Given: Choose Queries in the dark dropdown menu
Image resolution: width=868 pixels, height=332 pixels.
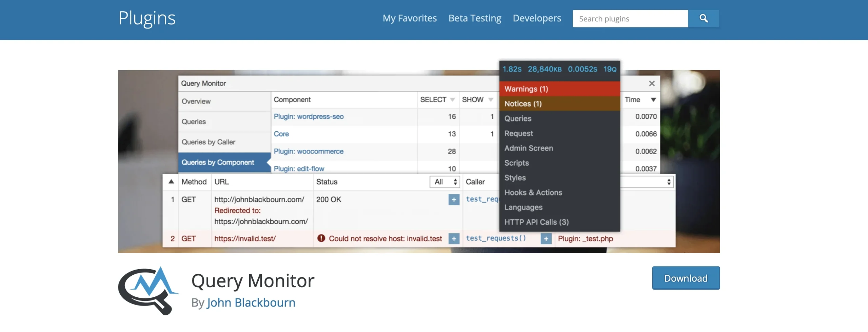Looking at the screenshot, I should (560, 118).
